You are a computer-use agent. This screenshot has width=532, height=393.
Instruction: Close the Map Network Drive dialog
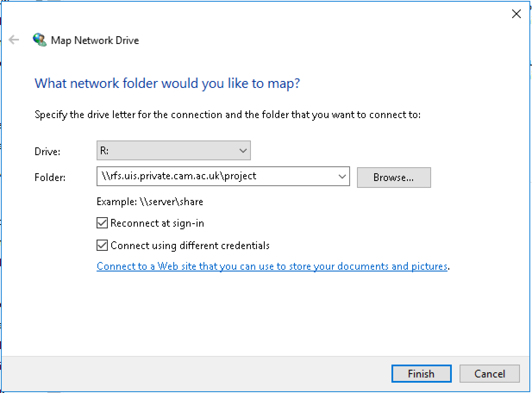pos(516,14)
